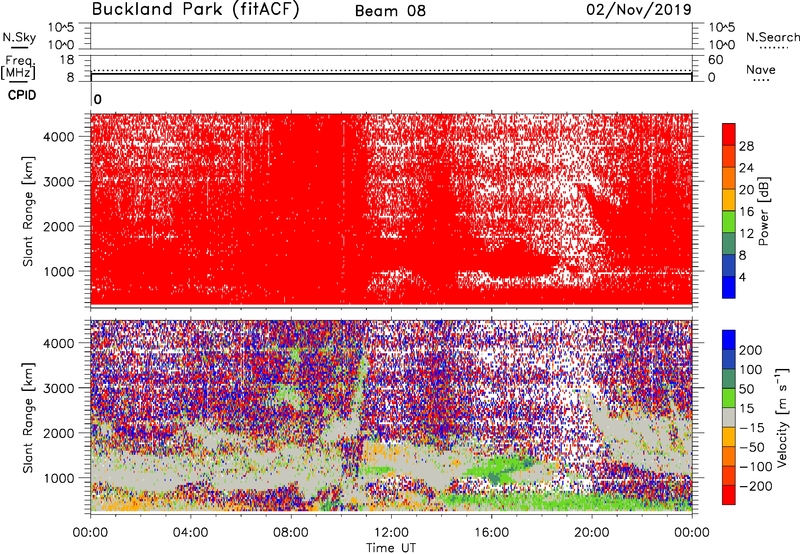The image size is (800, 554).
Task: Click the '12:00' time axis tick label
Action: (391, 533)
